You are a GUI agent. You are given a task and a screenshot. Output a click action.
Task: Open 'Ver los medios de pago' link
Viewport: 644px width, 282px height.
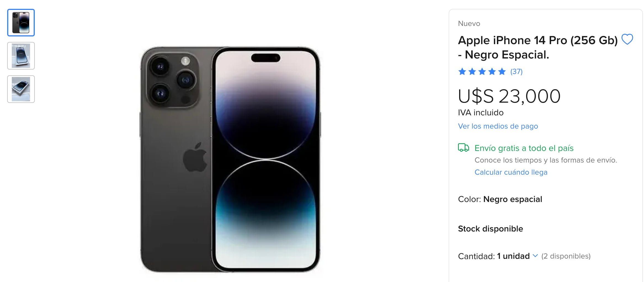click(498, 126)
